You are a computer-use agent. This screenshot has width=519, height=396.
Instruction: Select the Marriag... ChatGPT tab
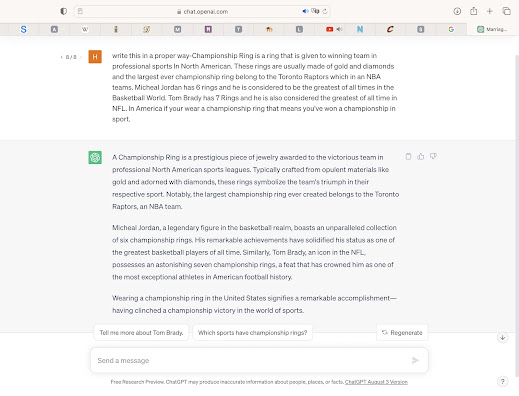point(493,29)
